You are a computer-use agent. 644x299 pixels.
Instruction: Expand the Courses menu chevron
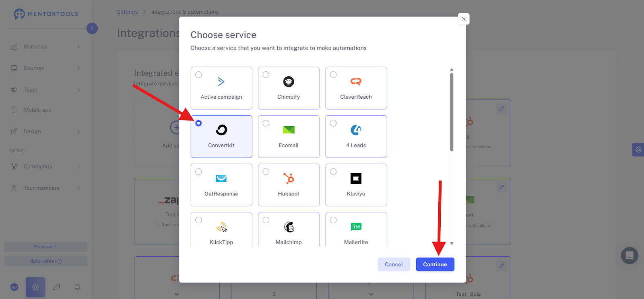[78, 68]
